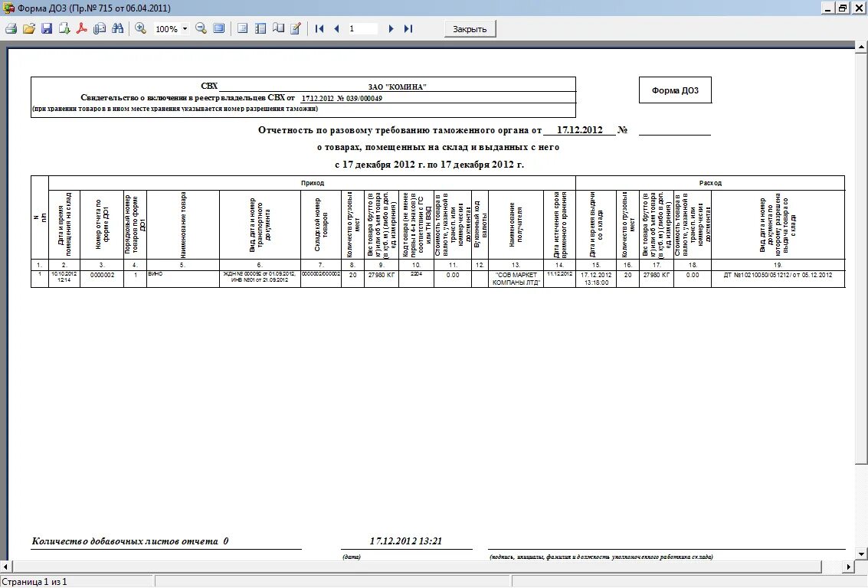The image size is (868, 588).
Task: Click the expiry date cell 11.12.2012
Action: point(560,278)
